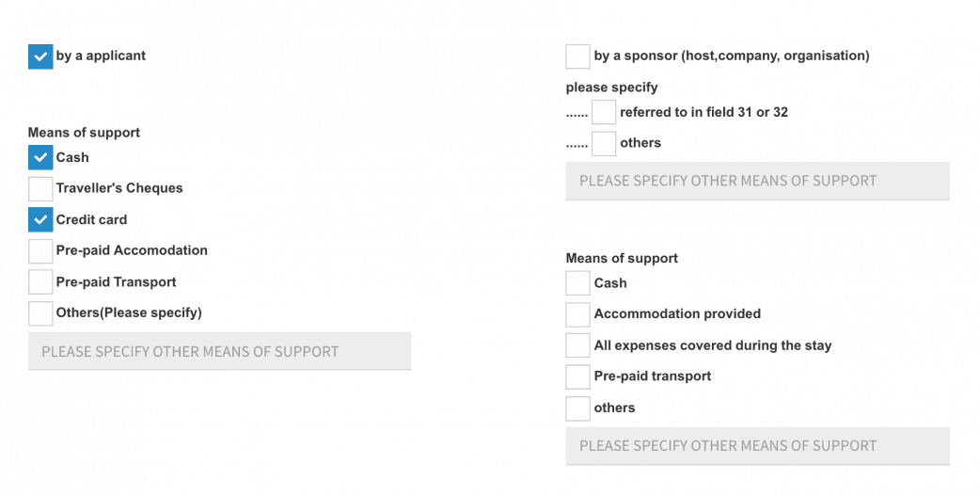Check the sponsor's Cash checkbox
980x496 pixels.
(x=577, y=283)
